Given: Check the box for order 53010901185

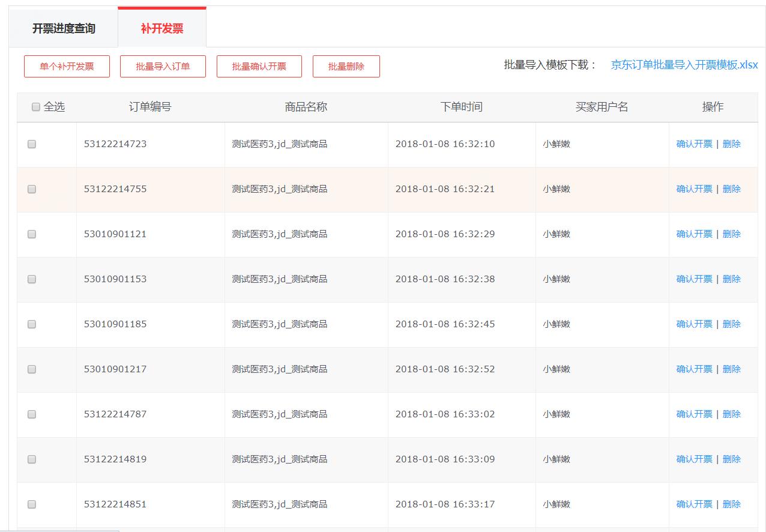Looking at the screenshot, I should click(32, 324).
